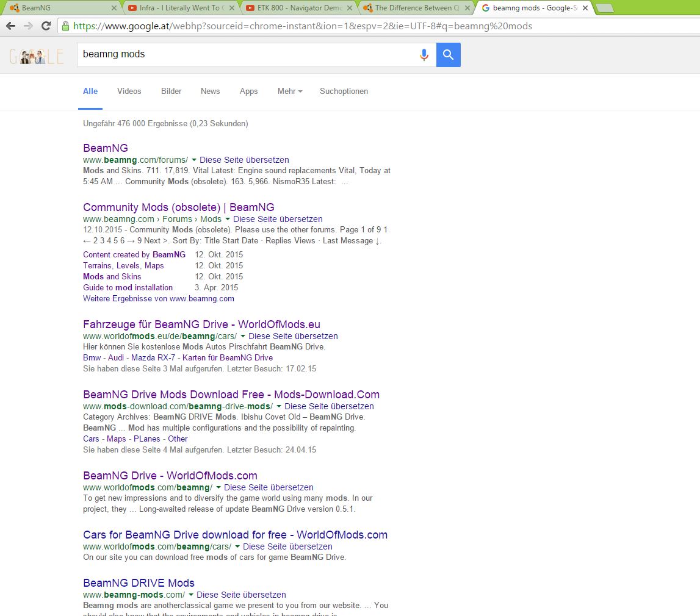Open Mods and Skins sitelink

tap(112, 276)
